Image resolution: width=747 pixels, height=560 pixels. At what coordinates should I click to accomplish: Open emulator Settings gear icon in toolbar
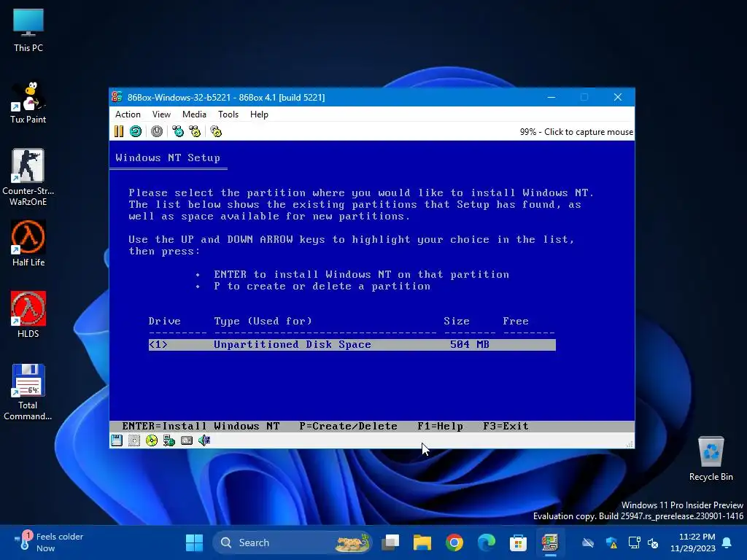(x=216, y=131)
